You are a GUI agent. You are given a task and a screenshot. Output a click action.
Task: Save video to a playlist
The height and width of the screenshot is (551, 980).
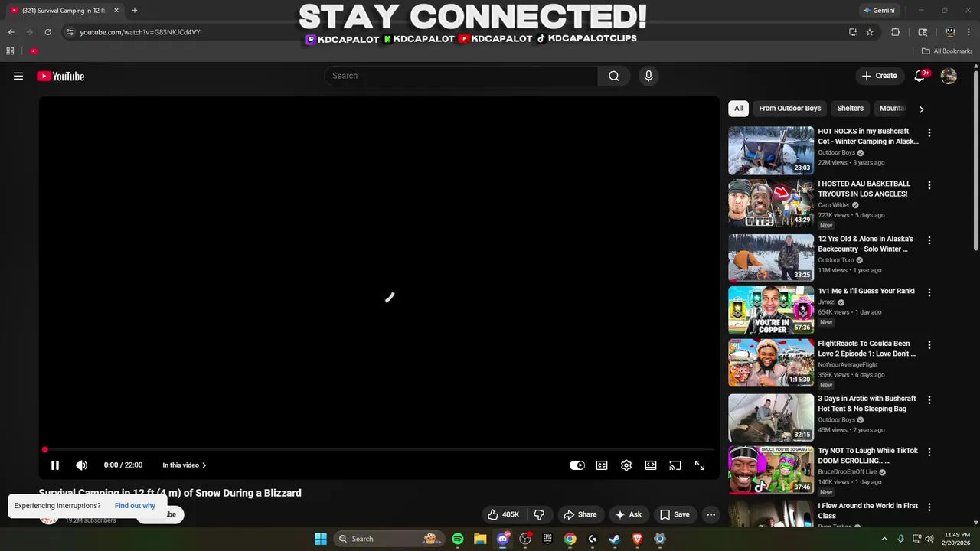pos(675,514)
